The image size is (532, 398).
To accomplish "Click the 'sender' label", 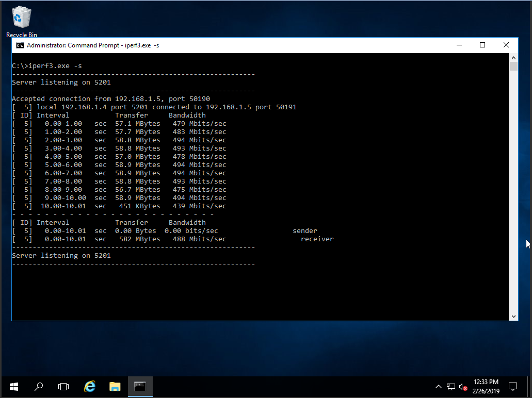I will click(x=305, y=231).
